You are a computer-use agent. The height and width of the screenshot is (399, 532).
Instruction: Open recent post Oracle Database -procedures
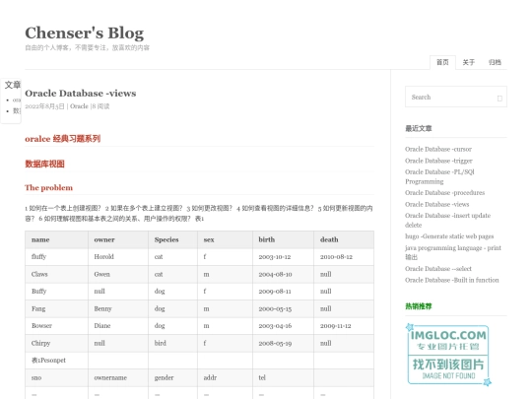[x=444, y=193]
